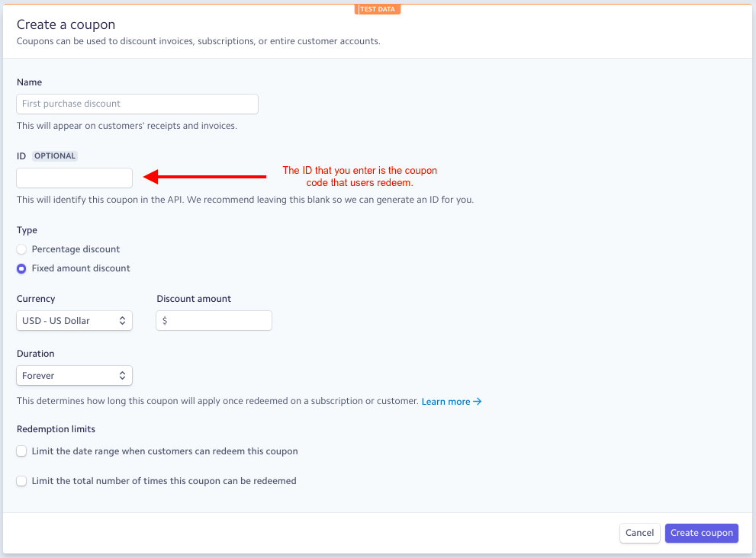Click the arrow icon beside Learn more

click(477, 402)
